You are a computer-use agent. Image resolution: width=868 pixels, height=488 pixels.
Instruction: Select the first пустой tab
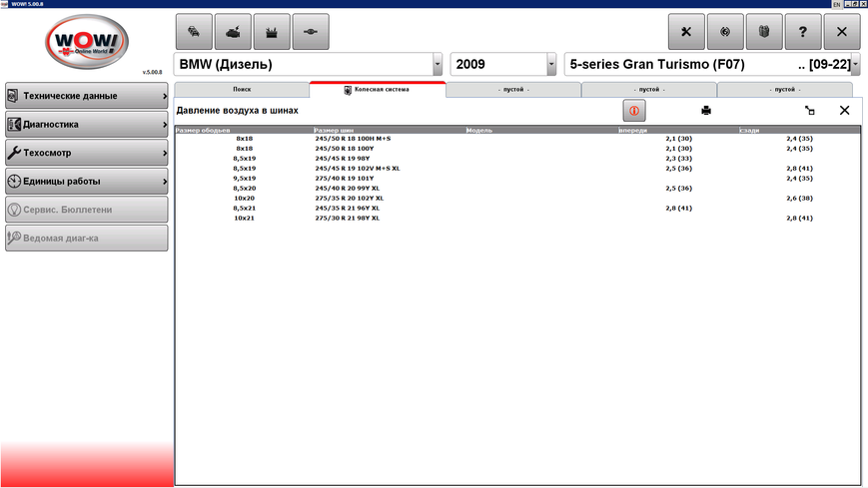[x=513, y=90]
